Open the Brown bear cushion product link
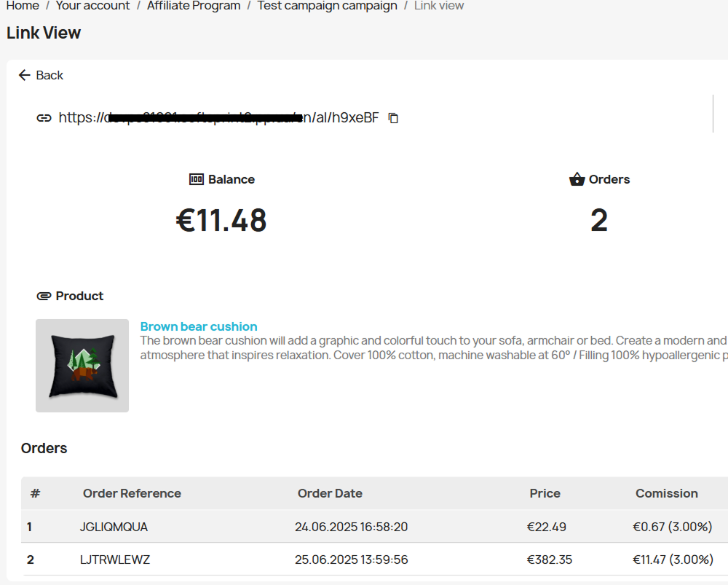 tap(198, 326)
